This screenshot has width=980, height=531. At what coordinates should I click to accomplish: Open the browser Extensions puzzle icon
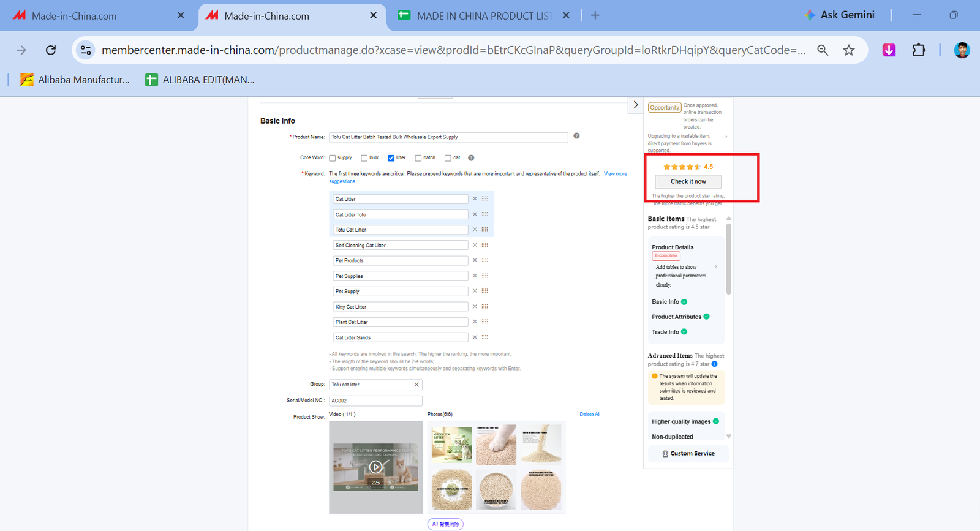(x=919, y=50)
